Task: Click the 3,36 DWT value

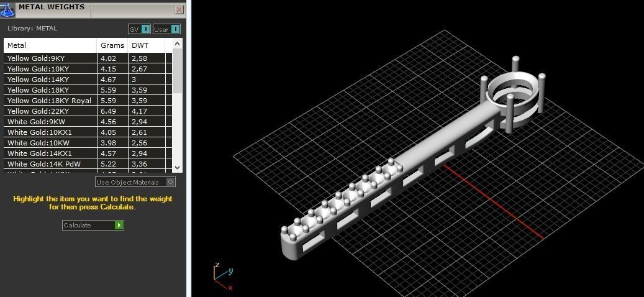Action: tap(139, 164)
